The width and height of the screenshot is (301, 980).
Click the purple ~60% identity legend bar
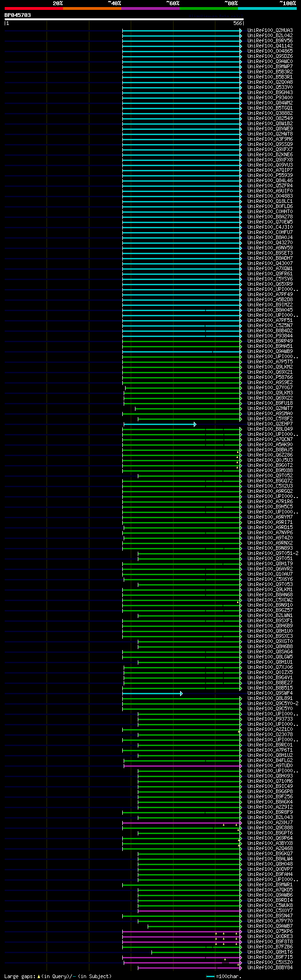(x=150, y=8)
